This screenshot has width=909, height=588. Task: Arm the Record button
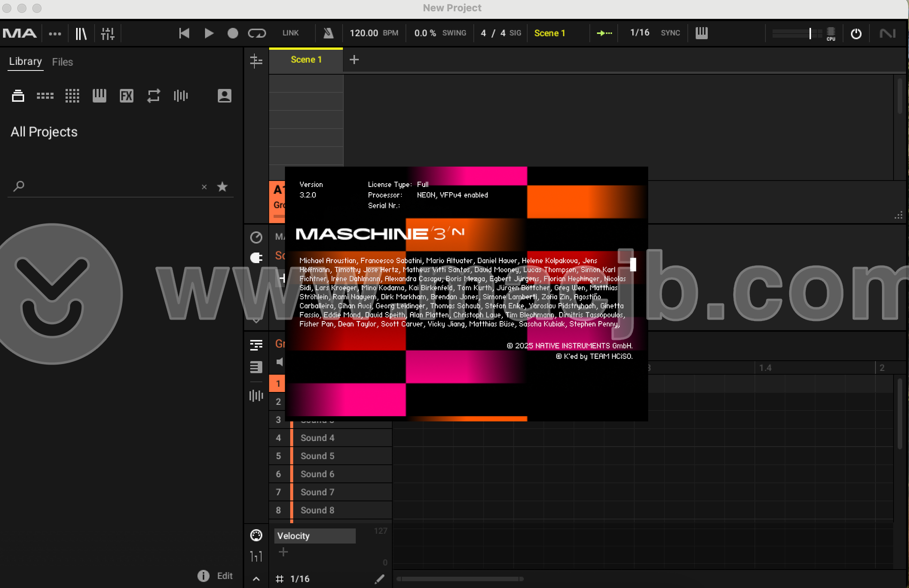232,33
